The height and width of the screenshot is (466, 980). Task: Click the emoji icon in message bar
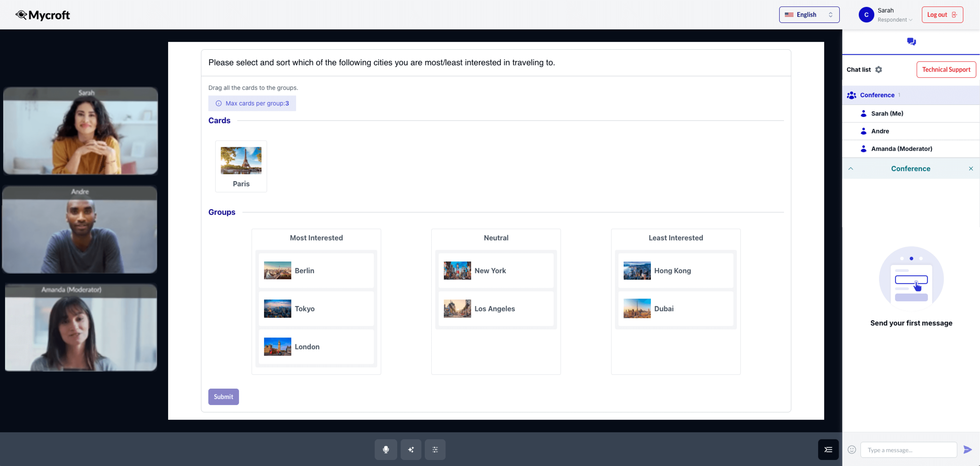(852, 450)
